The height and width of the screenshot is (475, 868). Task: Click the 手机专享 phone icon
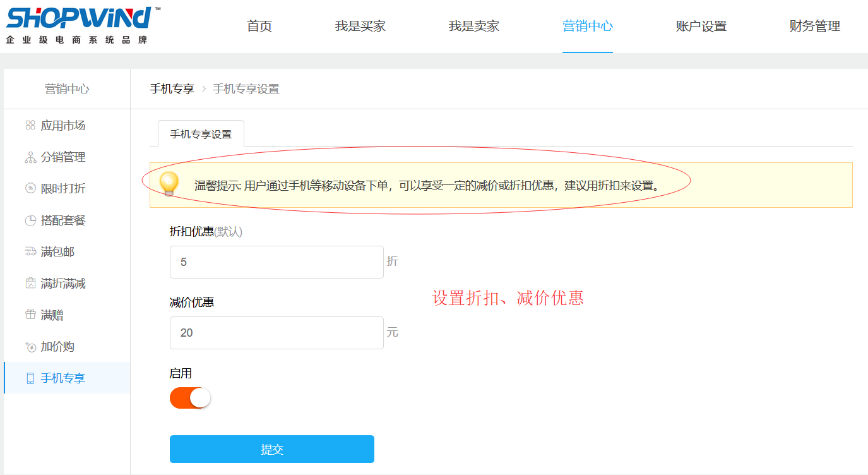coord(30,378)
